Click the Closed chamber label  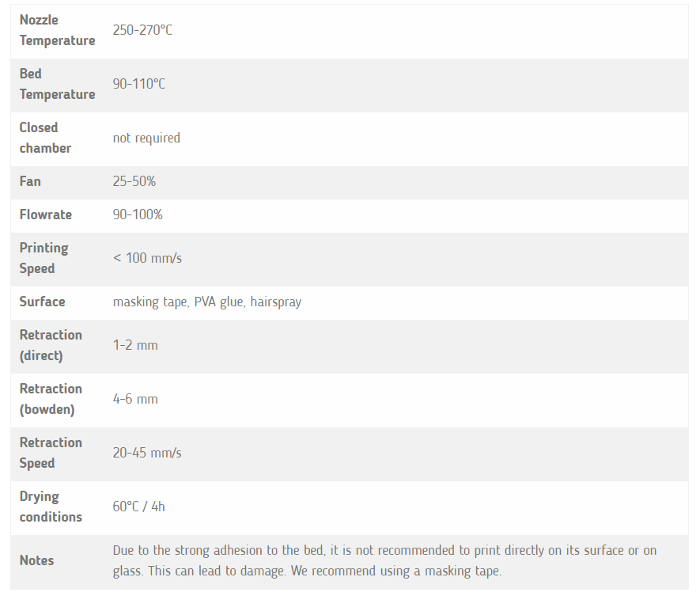click(x=45, y=138)
